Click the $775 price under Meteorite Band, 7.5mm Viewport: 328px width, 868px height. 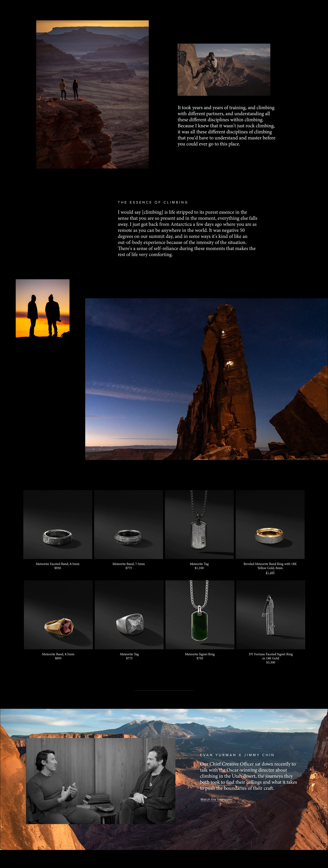[x=128, y=568]
